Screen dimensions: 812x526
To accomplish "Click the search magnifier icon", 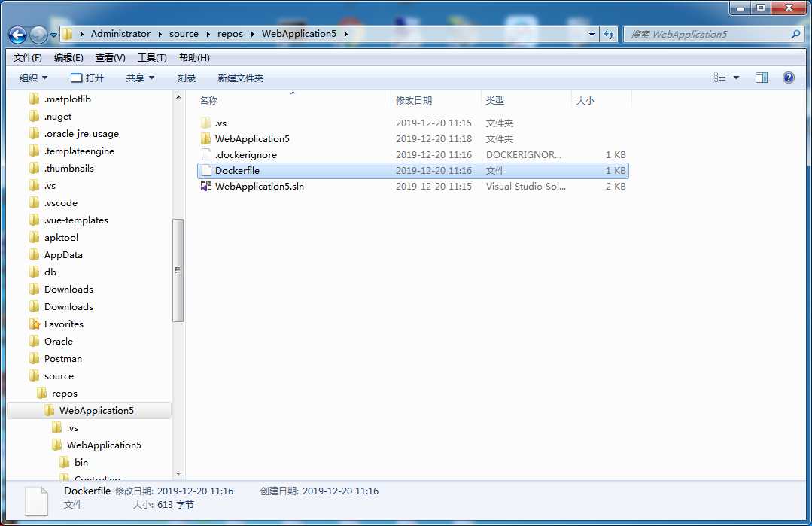I will click(x=795, y=34).
